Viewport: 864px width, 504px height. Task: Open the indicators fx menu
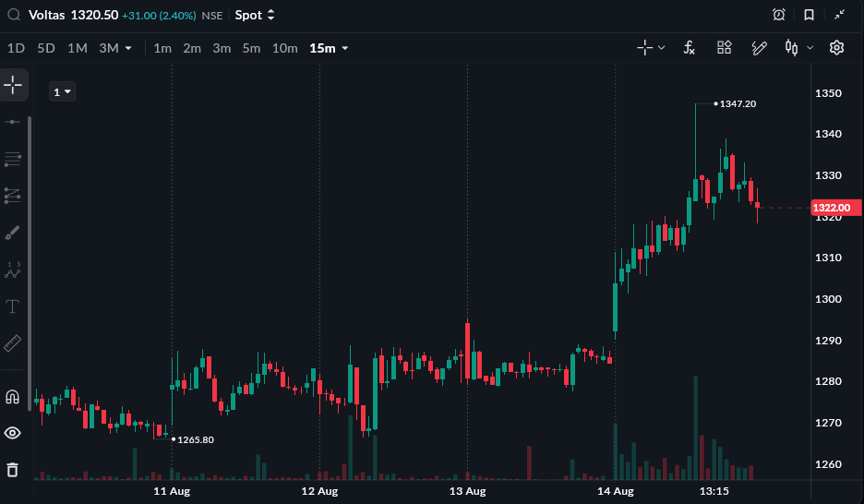click(689, 48)
